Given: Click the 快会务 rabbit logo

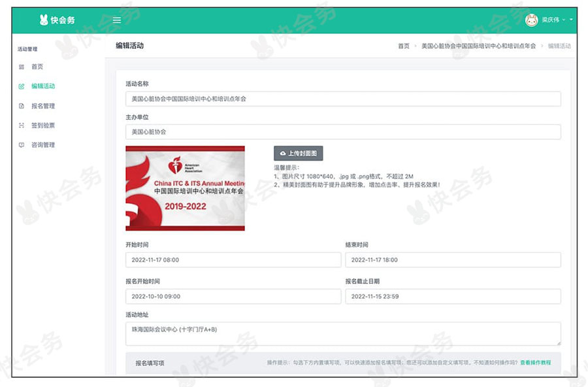Looking at the screenshot, I should tap(44, 20).
